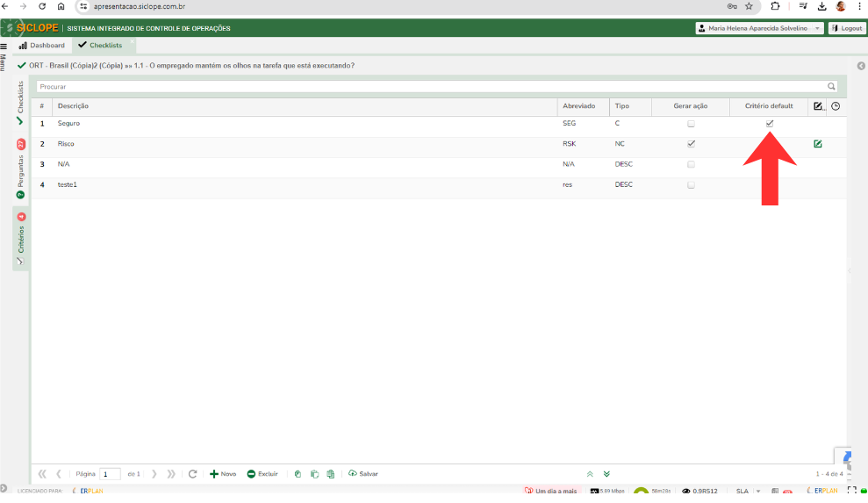This screenshot has width=868, height=503.
Task: Click the Procurar search input field
Action: click(x=430, y=87)
